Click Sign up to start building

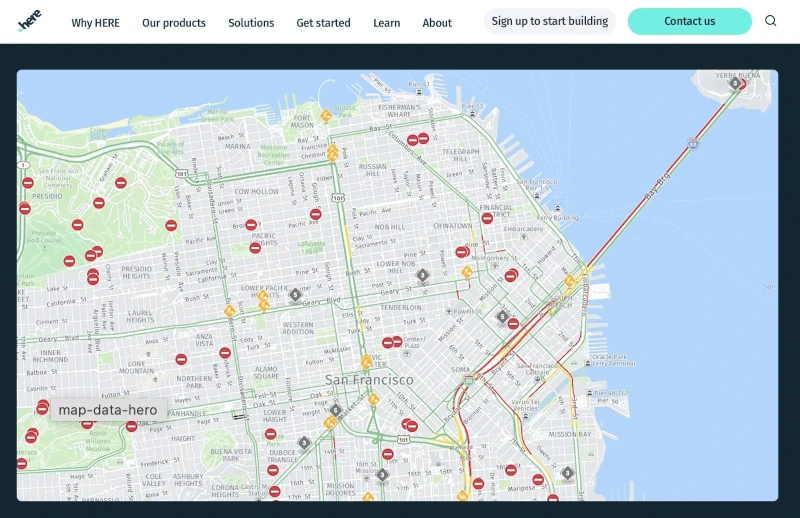point(549,21)
